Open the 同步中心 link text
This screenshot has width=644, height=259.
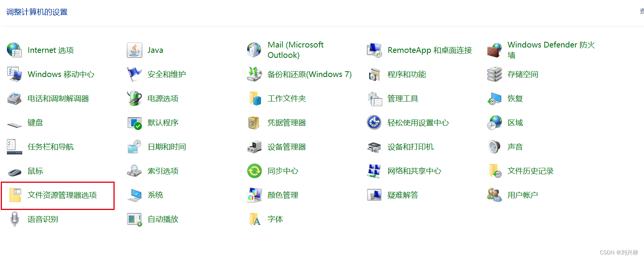tap(283, 171)
